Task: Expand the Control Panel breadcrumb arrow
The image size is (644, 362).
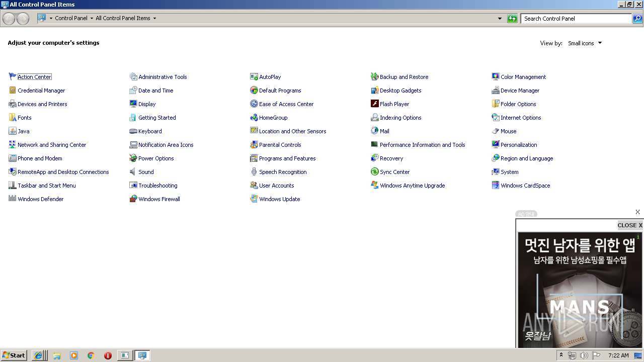Action: 92,18
